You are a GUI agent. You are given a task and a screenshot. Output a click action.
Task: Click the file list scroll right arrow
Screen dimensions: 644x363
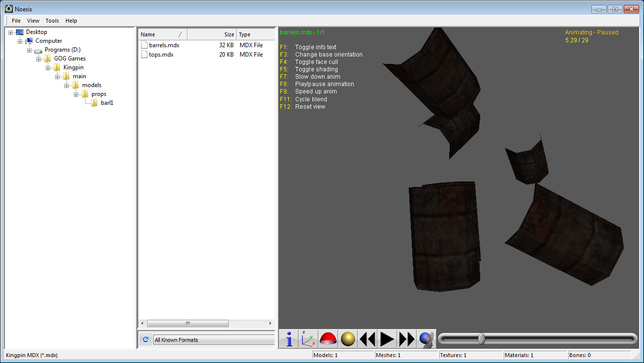point(271,323)
